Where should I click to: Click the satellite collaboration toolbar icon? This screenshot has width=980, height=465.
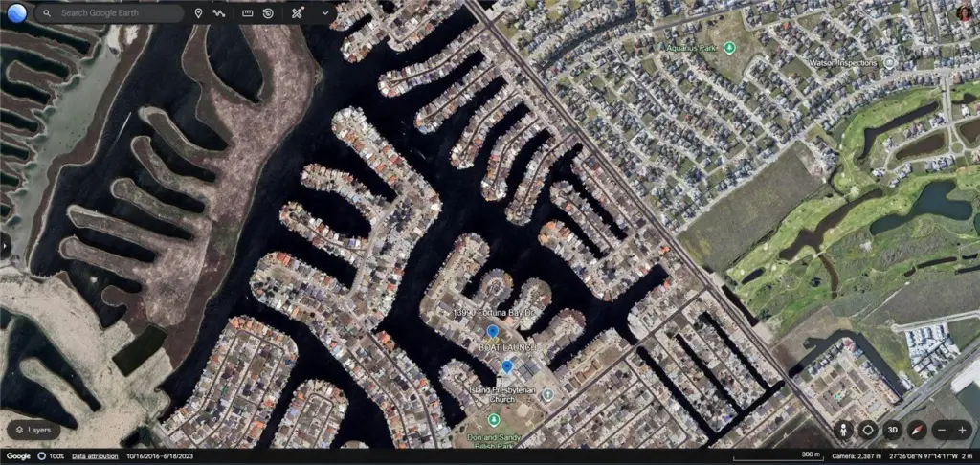tap(299, 13)
